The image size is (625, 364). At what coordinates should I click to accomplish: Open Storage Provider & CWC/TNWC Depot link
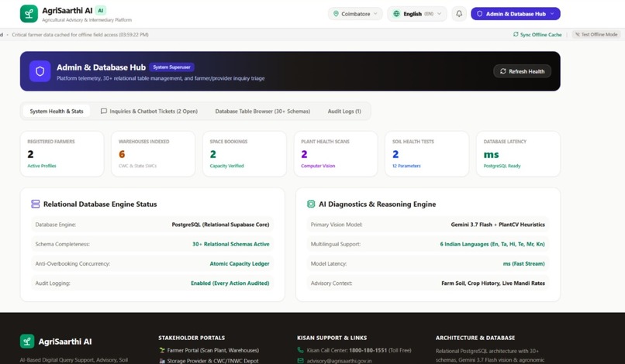(209, 361)
